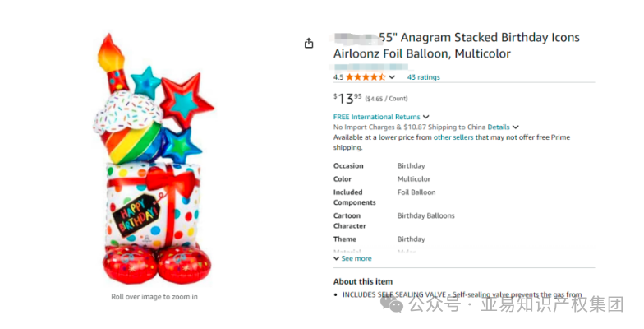Screen dimensions: 644x329
Task: Click the Occasion Birthday value
Action: click(x=411, y=166)
